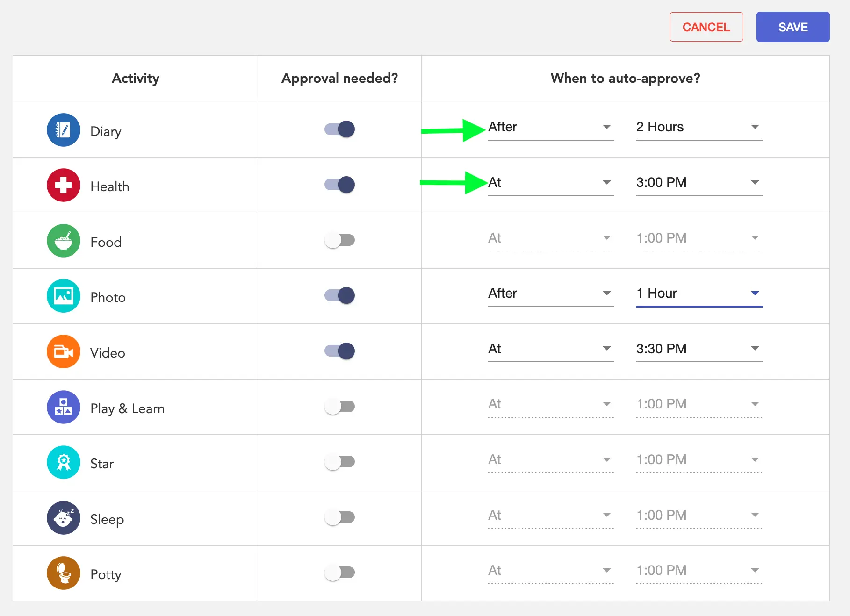Enable approval needed for Food
Screen dimensions: 850x616
[x=340, y=240]
